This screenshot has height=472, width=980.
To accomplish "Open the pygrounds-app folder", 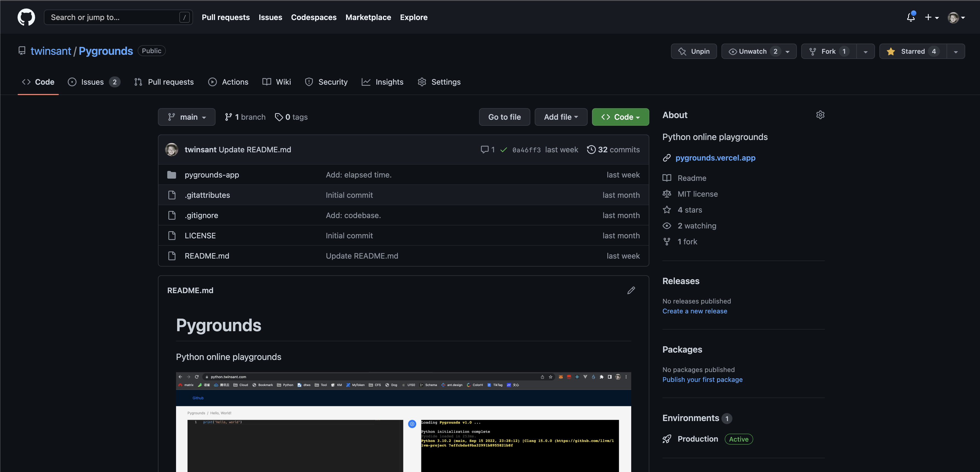I will pos(212,175).
